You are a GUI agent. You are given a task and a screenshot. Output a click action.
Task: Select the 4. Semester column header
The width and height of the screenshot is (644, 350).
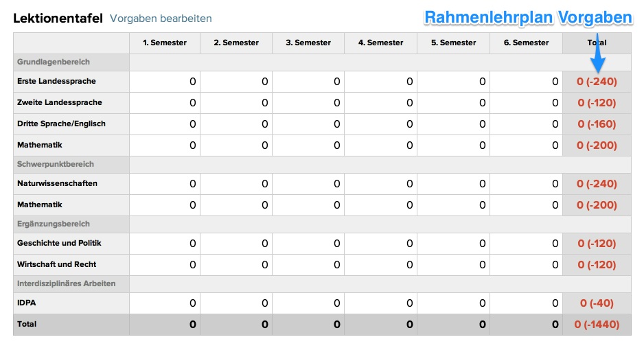tap(381, 43)
